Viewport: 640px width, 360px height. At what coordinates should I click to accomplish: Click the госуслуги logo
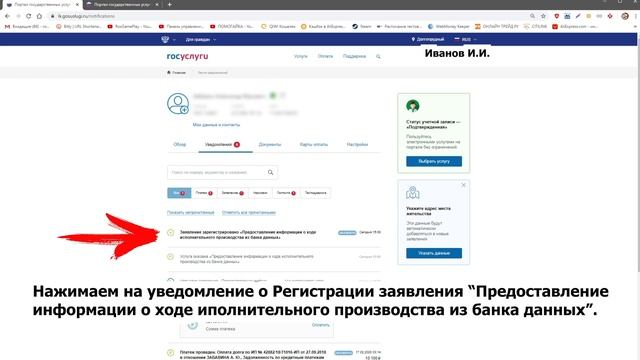coord(187,56)
